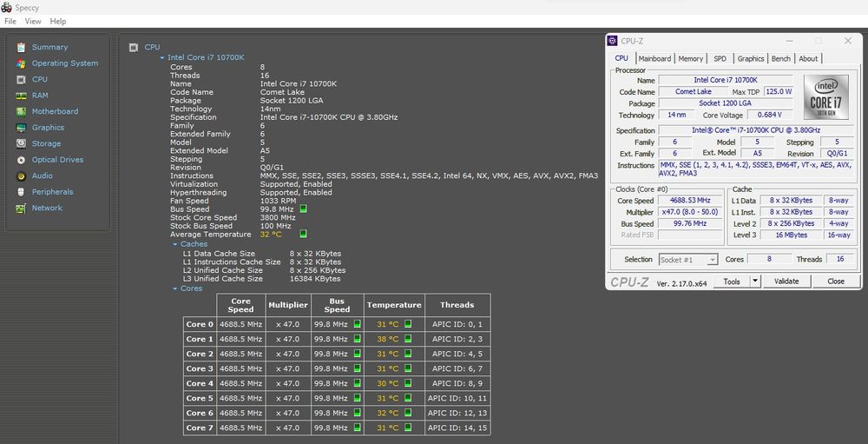This screenshot has width=868, height=444.
Task: Click the Audio speaker icon in the sidebar
Action: click(21, 176)
